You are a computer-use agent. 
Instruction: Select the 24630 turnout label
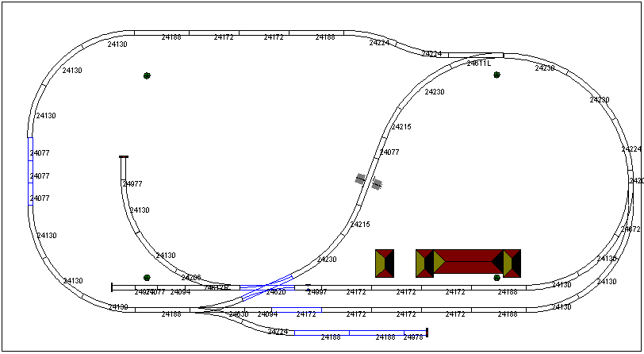[x=239, y=315]
